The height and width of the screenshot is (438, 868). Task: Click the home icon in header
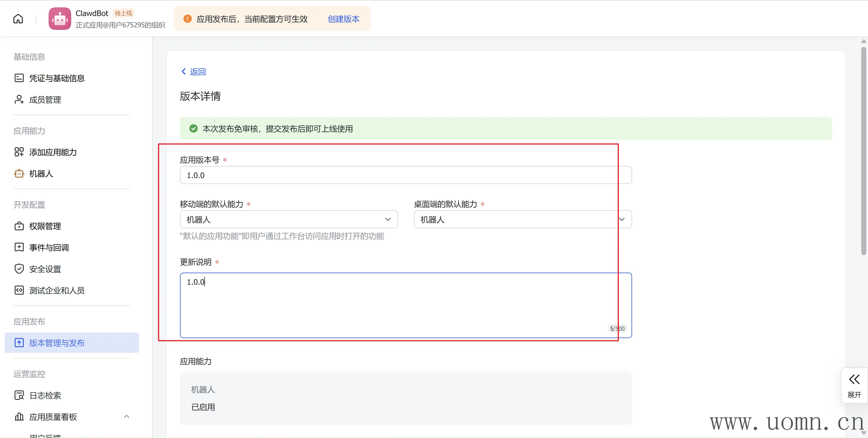click(18, 19)
